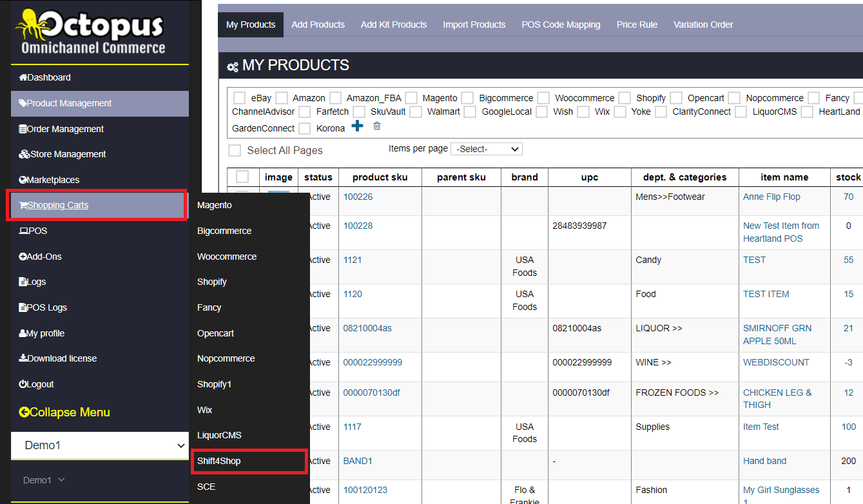The width and height of the screenshot is (863, 504).
Task: Click the WEBDISCOUNT item name link
Action: coord(776,362)
